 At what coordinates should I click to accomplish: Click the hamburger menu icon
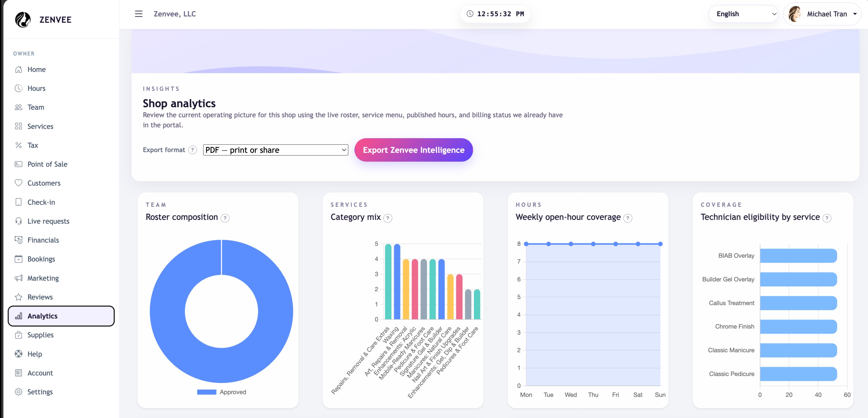(x=139, y=14)
